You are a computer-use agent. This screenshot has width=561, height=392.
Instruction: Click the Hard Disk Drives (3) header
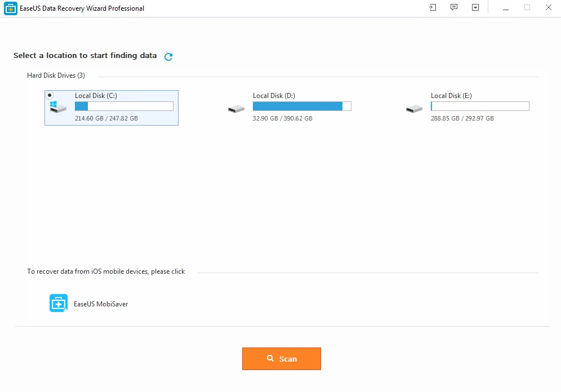point(56,75)
